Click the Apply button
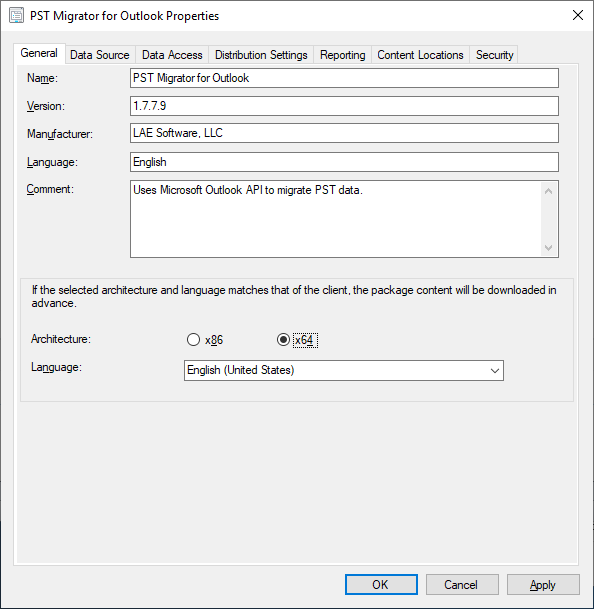This screenshot has width=594, height=609. pyautogui.click(x=543, y=585)
